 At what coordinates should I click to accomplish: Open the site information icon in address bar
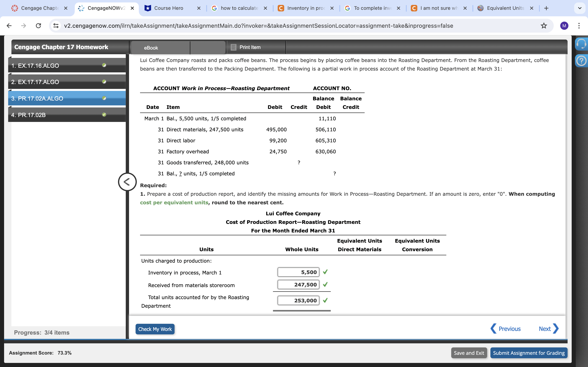[x=56, y=26]
